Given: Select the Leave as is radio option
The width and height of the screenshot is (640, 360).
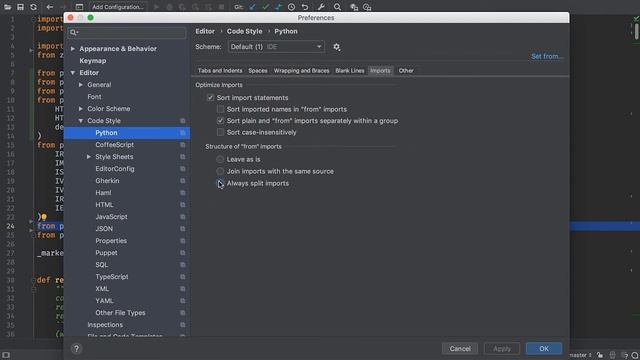Looking at the screenshot, I should click(x=220, y=159).
